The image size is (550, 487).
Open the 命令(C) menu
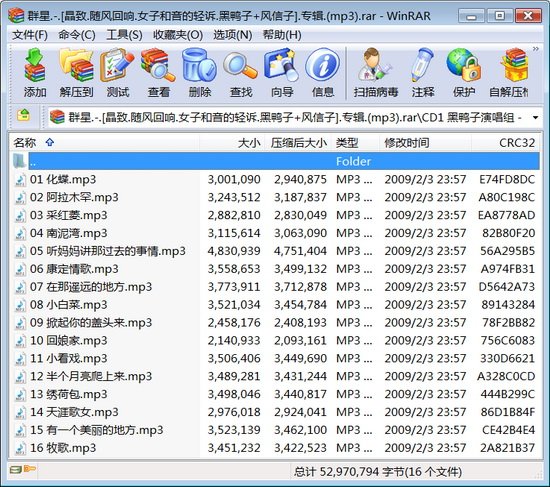click(x=76, y=35)
